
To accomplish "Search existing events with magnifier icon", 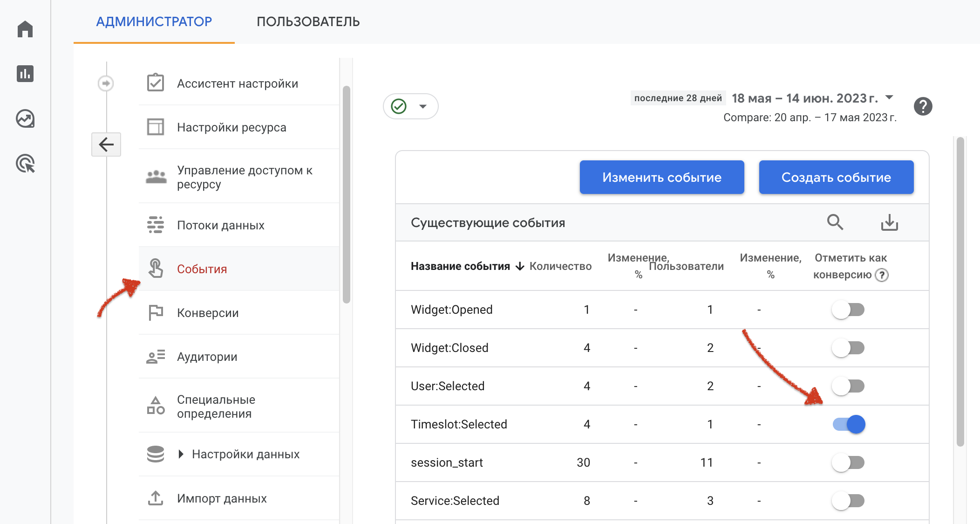I will tap(835, 222).
